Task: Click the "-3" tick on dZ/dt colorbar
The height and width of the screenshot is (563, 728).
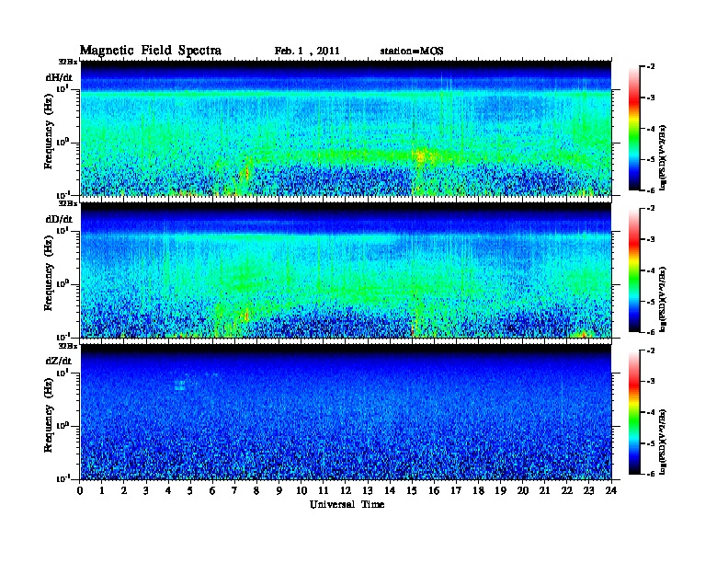Action: pos(651,382)
